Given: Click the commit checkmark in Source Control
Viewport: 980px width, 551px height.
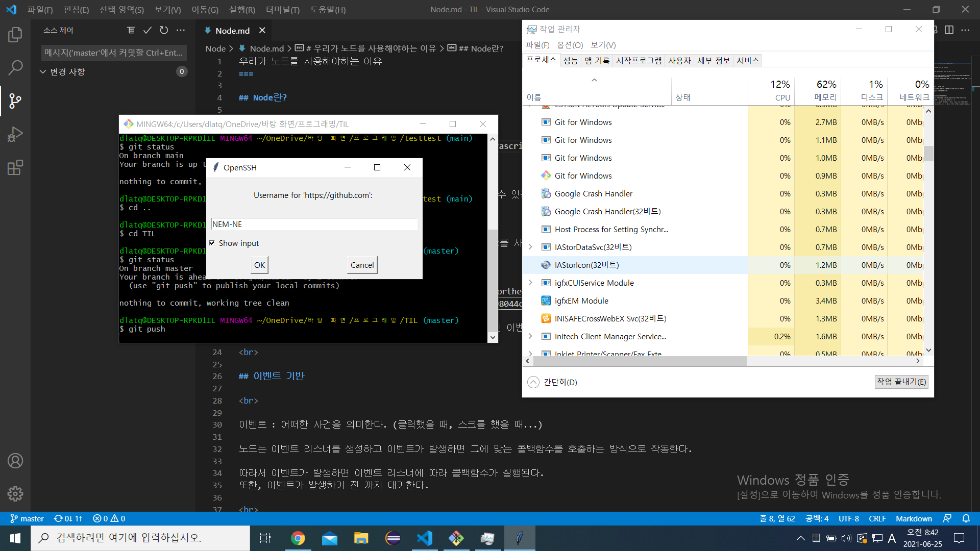Looking at the screenshot, I should 147,31.
